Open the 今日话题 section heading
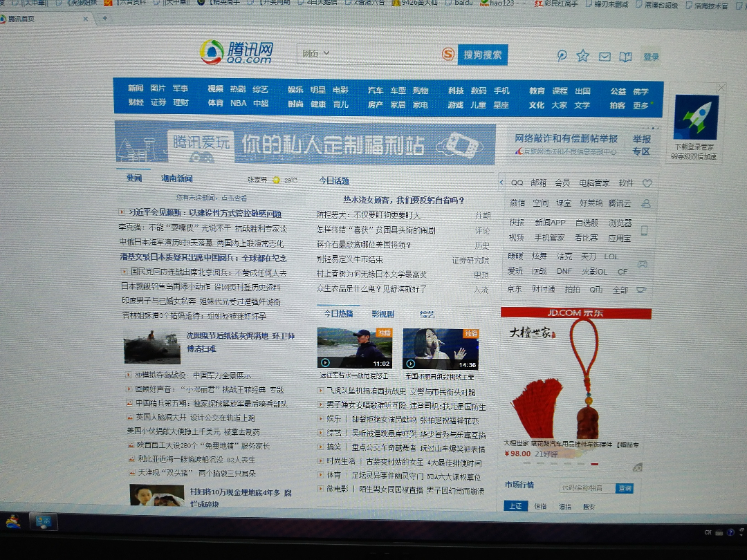The width and height of the screenshot is (747, 560). 334,181
